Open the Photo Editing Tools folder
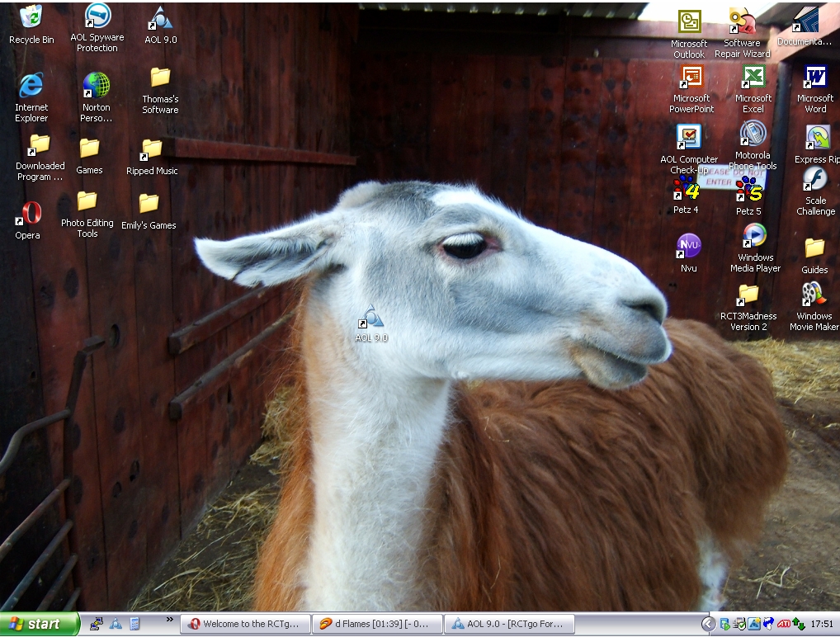Image resolution: width=840 pixels, height=637 pixels. (x=87, y=202)
